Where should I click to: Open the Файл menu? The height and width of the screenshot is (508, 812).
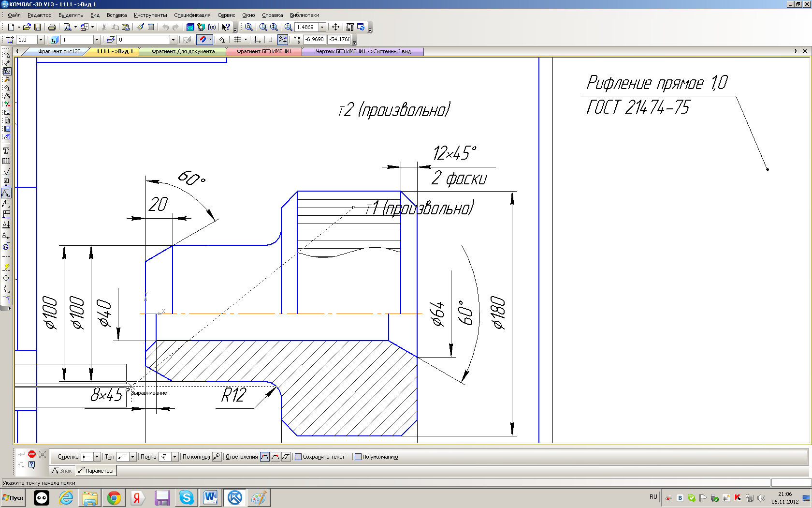coord(14,15)
